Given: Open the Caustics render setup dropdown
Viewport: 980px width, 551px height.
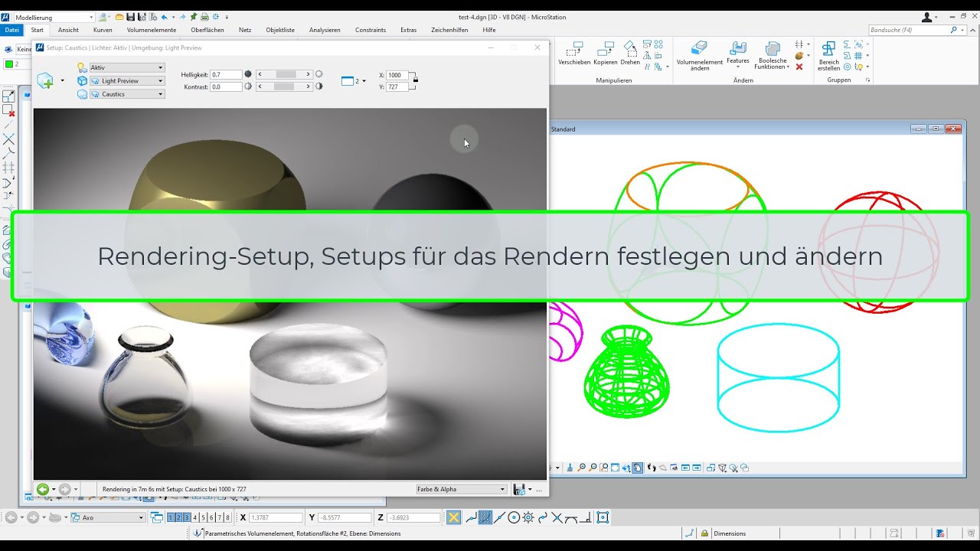Looking at the screenshot, I should [x=127, y=94].
